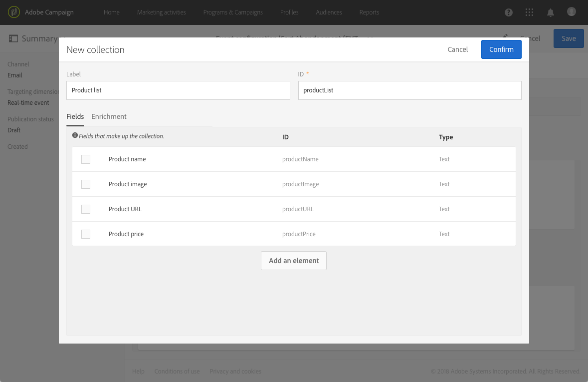Click the Label input field

click(178, 90)
